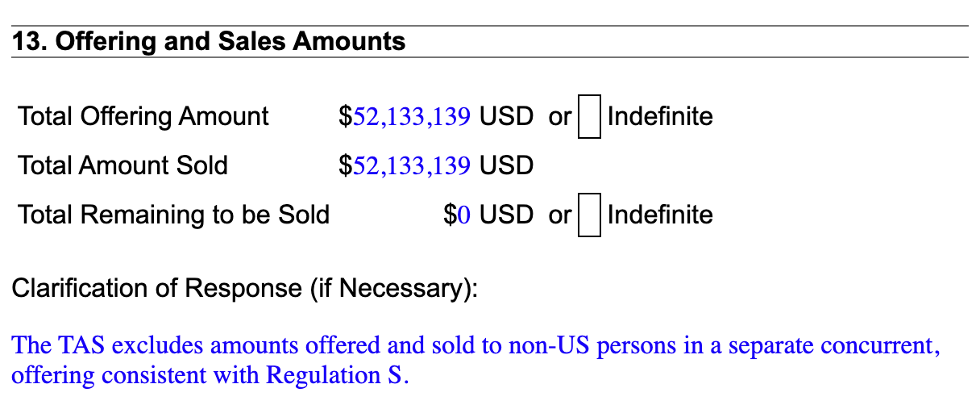Click the 'Indefinite' label in the Total Offering Amount row
This screenshot has width=980, height=405.
point(660,117)
